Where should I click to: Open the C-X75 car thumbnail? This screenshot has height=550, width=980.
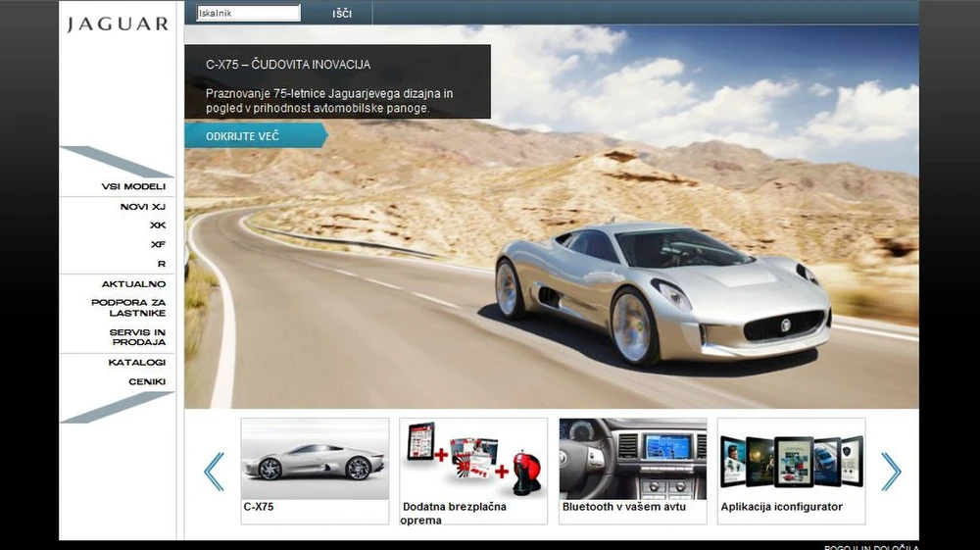click(x=315, y=459)
